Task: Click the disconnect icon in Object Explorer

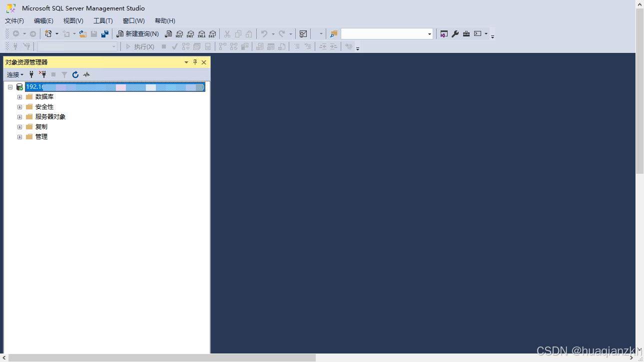Action: coord(42,74)
